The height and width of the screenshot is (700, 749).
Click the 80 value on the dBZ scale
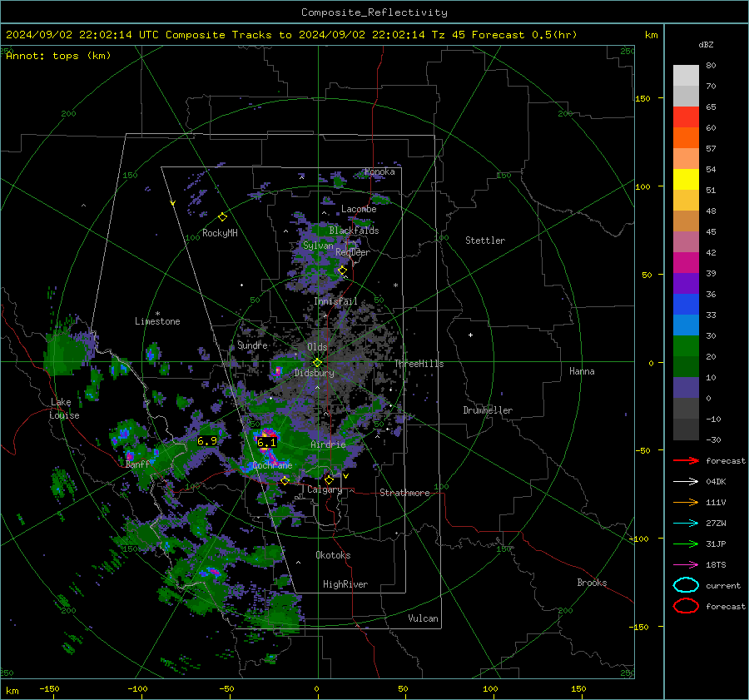[x=711, y=66]
